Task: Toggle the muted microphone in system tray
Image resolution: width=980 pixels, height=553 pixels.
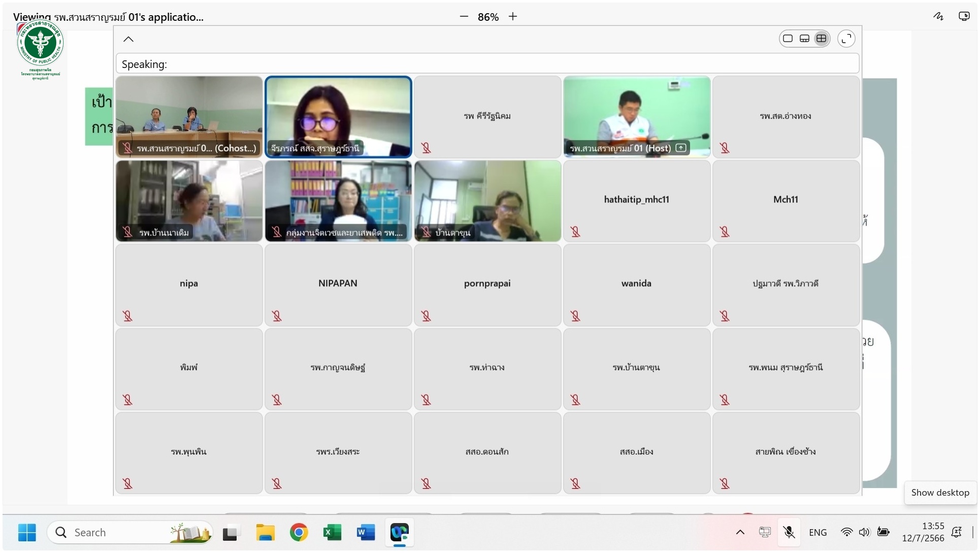Action: 789,532
